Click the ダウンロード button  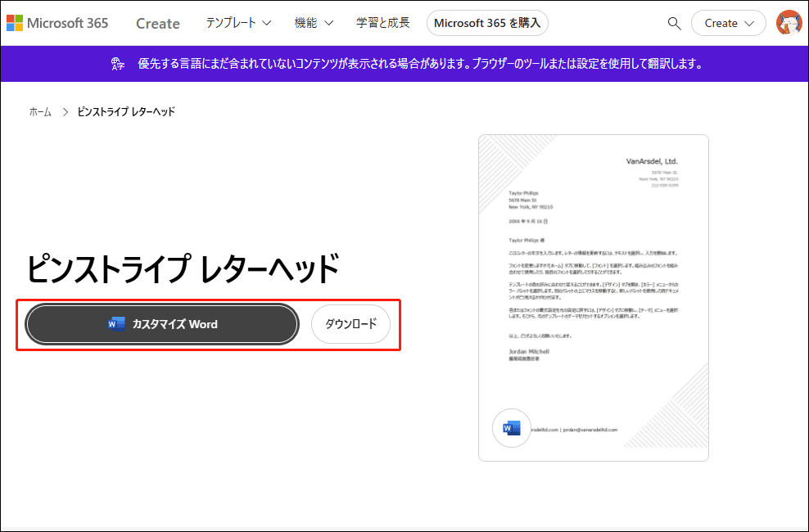click(x=350, y=324)
